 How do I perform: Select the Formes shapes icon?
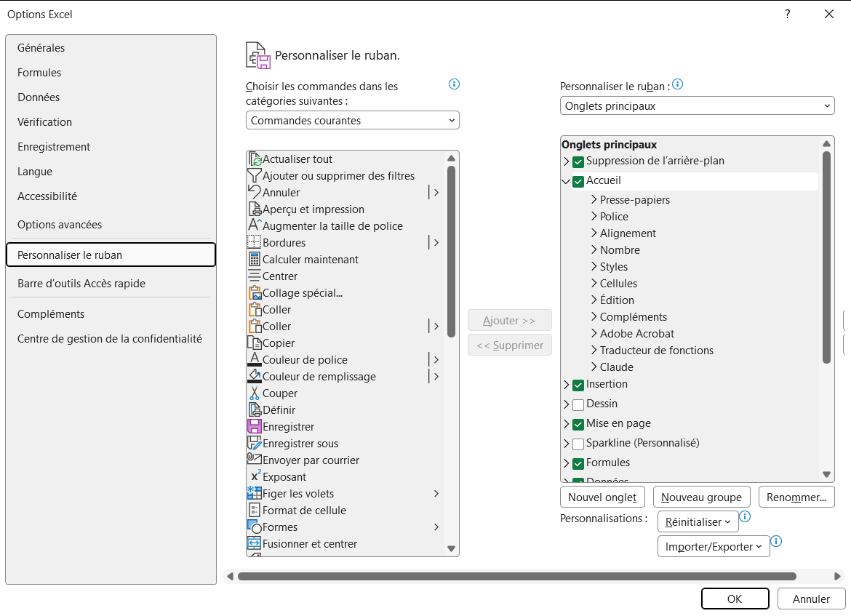pos(255,527)
